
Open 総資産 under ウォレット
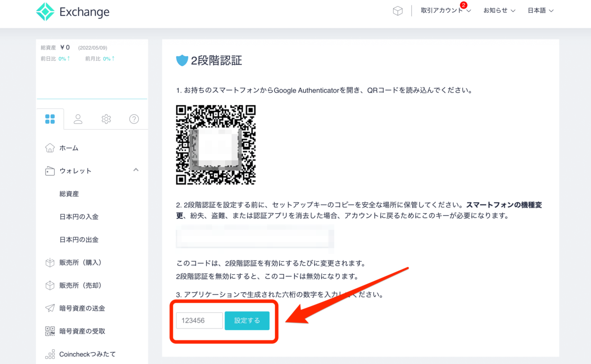69,194
